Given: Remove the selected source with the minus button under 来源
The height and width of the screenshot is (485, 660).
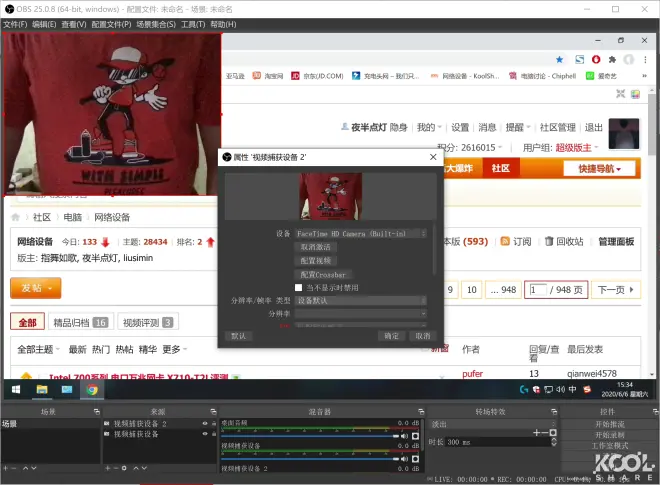Looking at the screenshot, I should (115, 468).
